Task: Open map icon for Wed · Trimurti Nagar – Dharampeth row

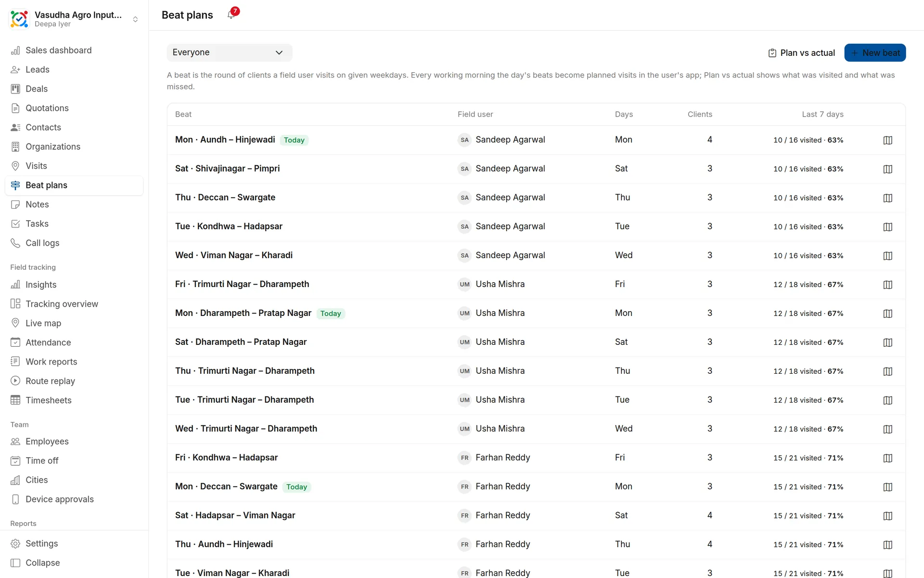Action: pyautogui.click(x=888, y=429)
